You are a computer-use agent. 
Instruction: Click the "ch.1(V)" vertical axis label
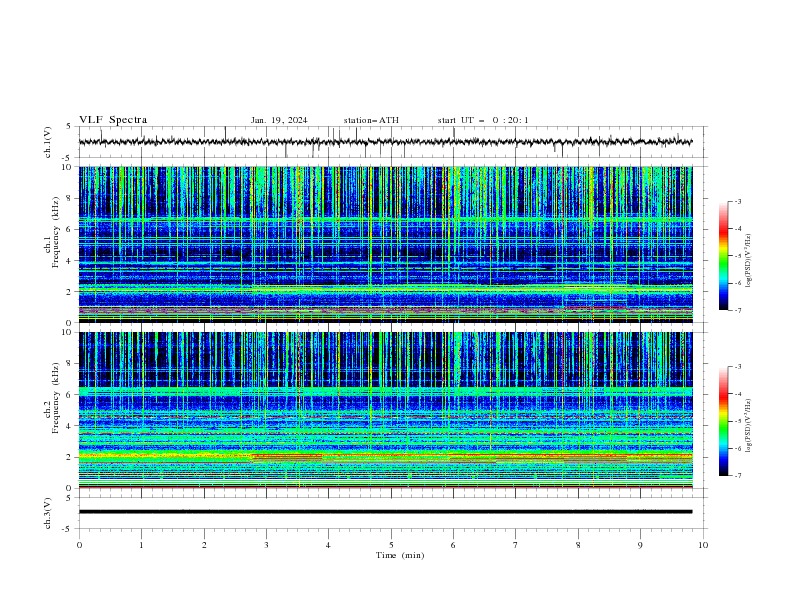tap(48, 142)
